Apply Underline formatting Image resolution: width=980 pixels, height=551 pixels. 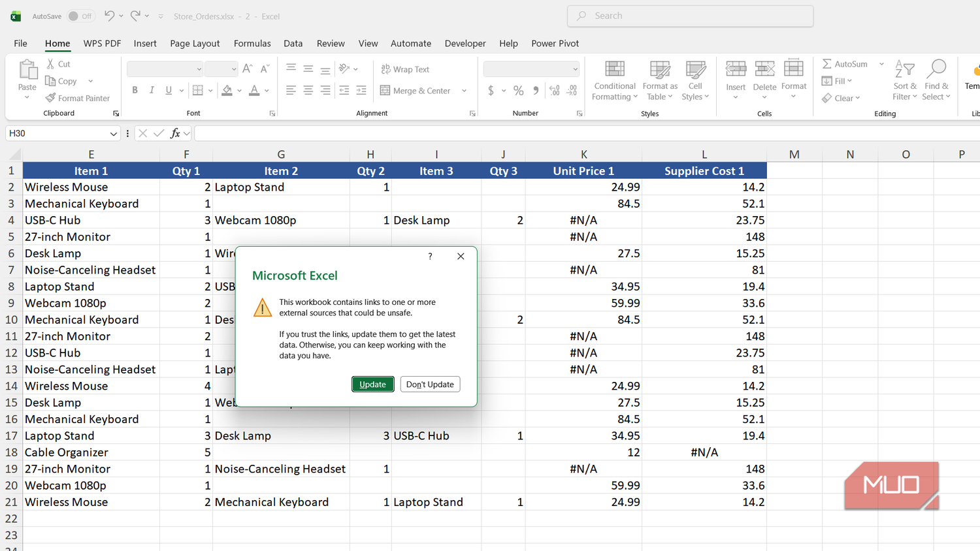169,90
